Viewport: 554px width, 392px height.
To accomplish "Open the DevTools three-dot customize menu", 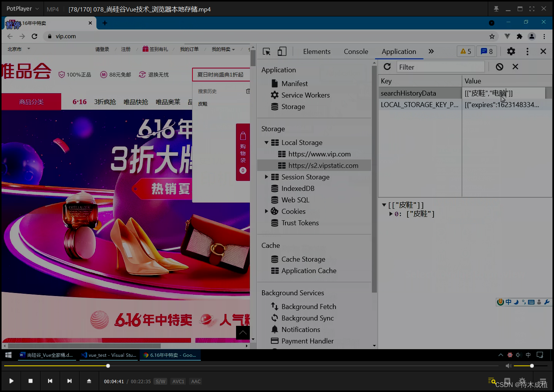I will coord(527,51).
